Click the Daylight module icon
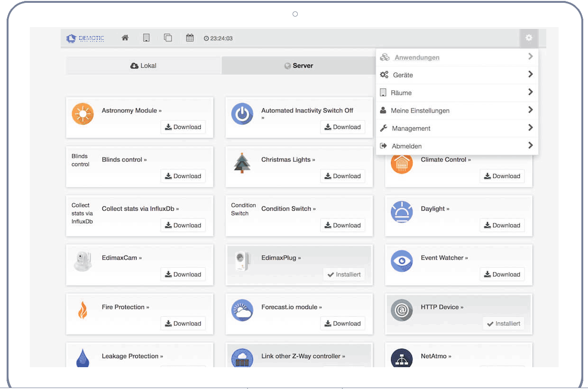The image size is (588, 389). pos(402,213)
